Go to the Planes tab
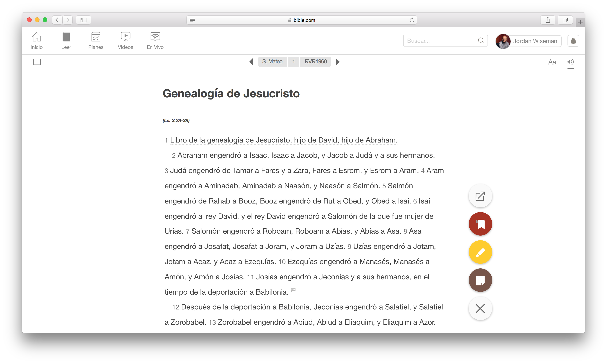This screenshot has height=364, width=607. 96,41
